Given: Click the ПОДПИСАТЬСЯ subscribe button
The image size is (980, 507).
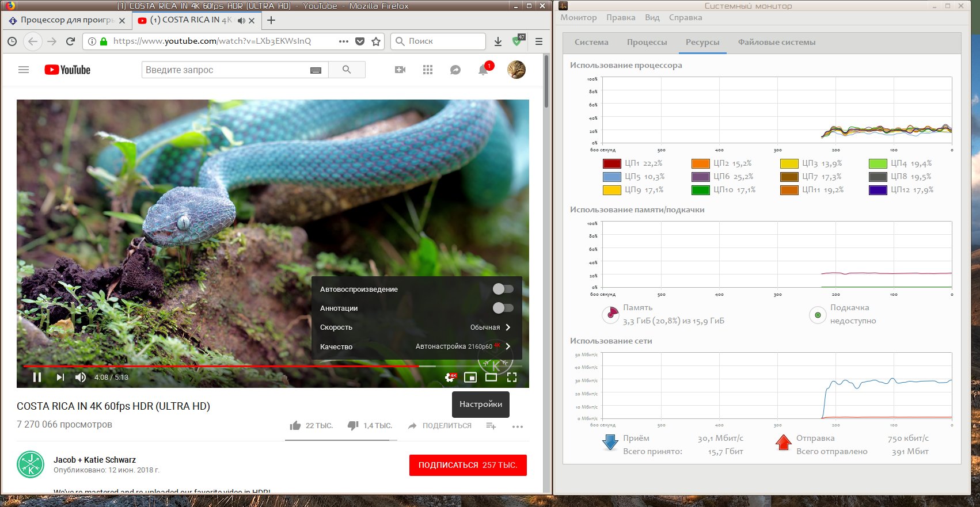Looking at the screenshot, I should (468, 465).
